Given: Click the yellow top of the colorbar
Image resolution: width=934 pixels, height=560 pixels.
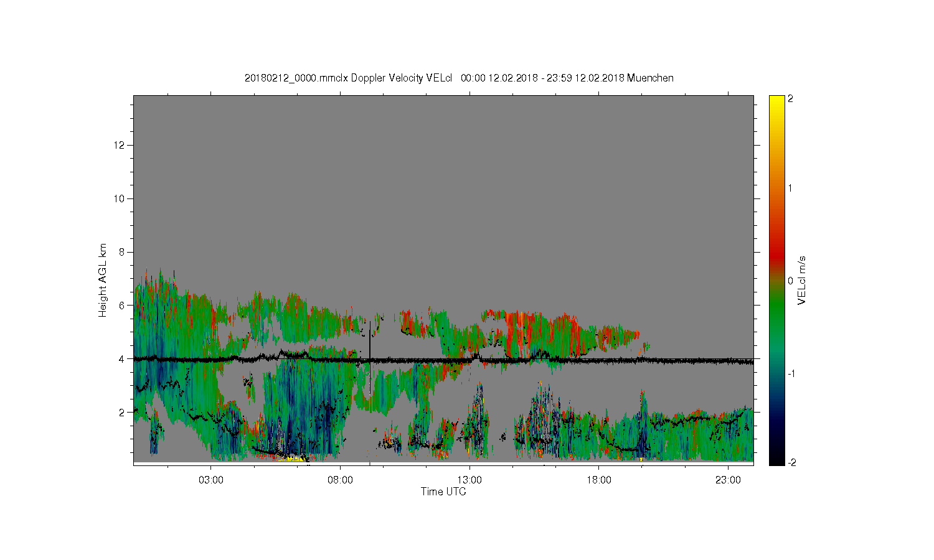Looking at the screenshot, I should (776, 103).
